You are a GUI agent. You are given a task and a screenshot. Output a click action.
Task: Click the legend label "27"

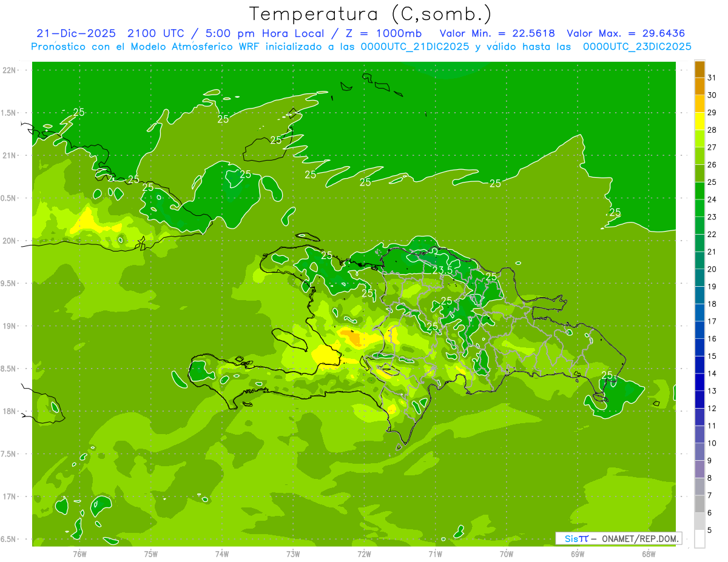point(712,147)
